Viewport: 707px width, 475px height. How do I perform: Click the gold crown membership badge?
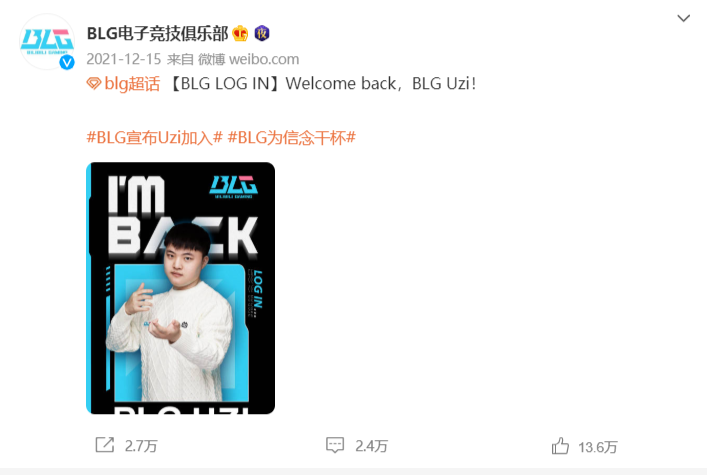[x=240, y=33]
